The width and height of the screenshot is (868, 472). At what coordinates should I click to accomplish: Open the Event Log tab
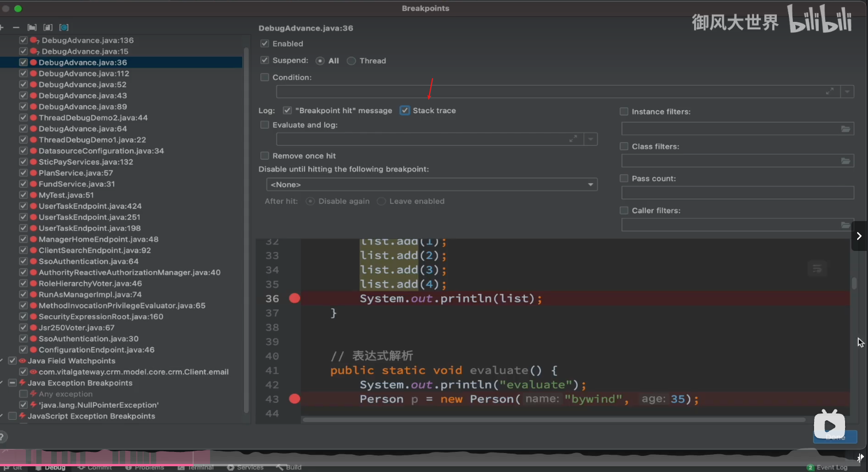[827, 467]
